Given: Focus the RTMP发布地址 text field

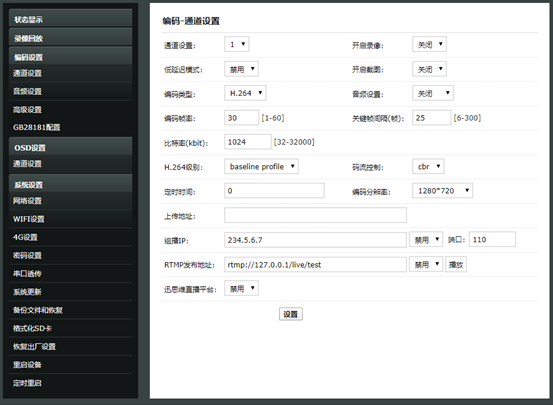Looking at the screenshot, I should pos(315,264).
